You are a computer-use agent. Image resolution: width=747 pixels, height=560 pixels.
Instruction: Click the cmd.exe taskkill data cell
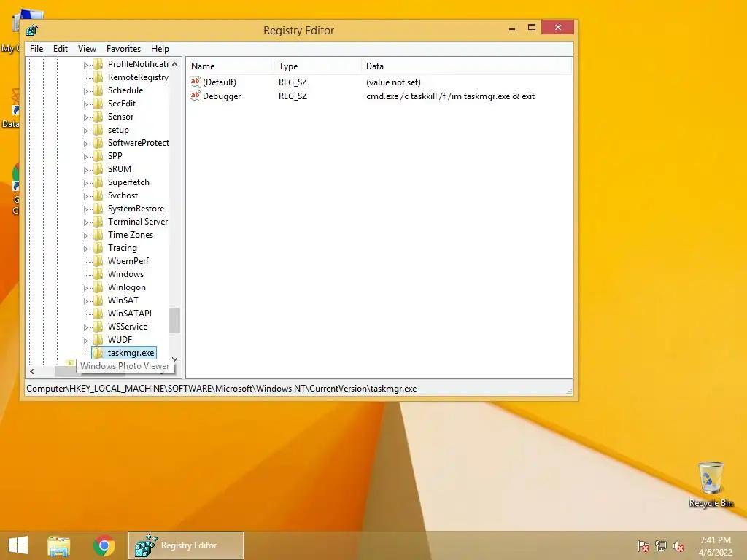450,96
